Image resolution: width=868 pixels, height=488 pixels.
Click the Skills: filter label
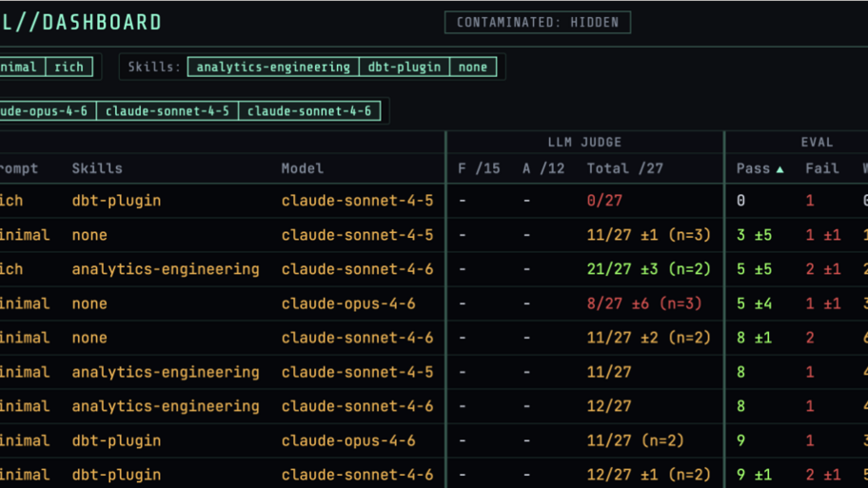coord(154,67)
